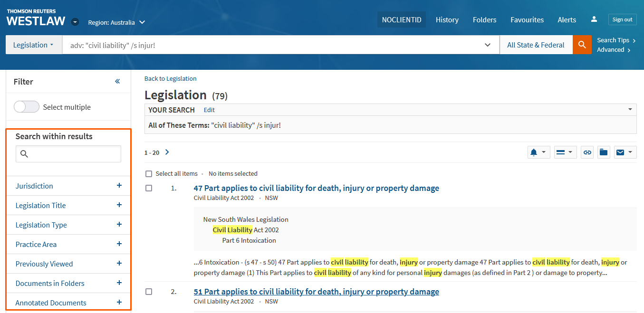Open the Legislation content type dropdown
The width and height of the screenshot is (644, 313).
point(34,45)
